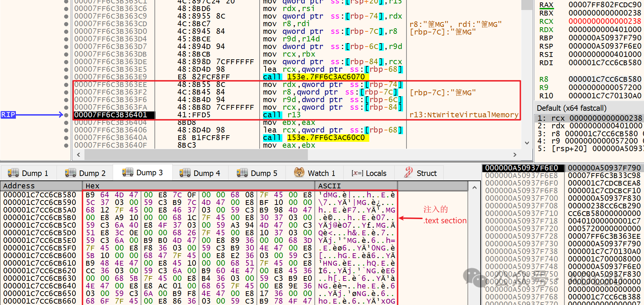Toggle breakpoint bullet at 00007FF6C3B363E9

click(66, 77)
